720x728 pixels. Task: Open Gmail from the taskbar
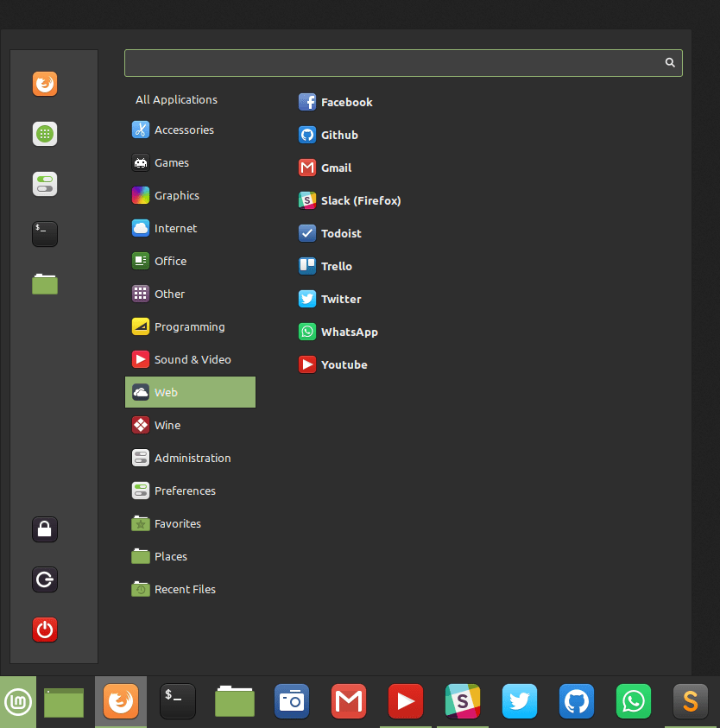[348, 701]
